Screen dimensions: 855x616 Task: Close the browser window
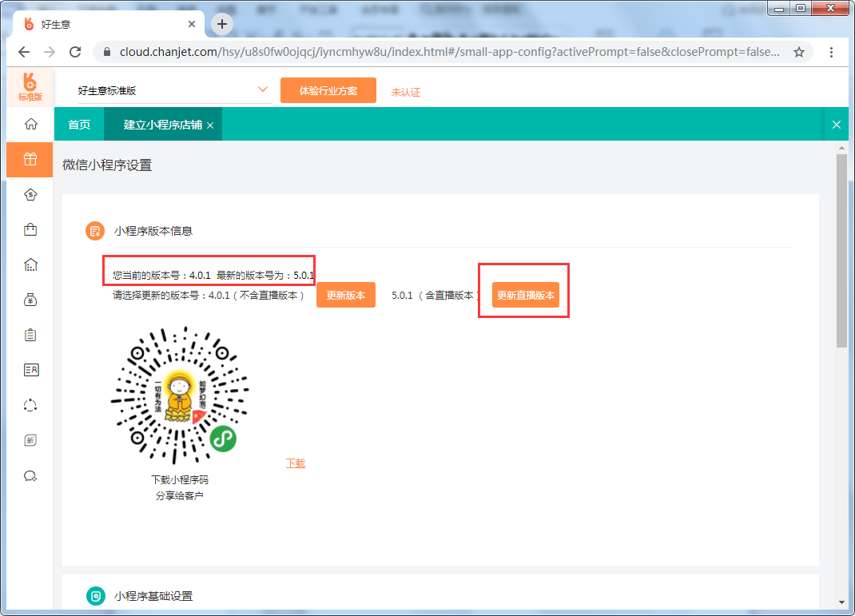click(830, 8)
